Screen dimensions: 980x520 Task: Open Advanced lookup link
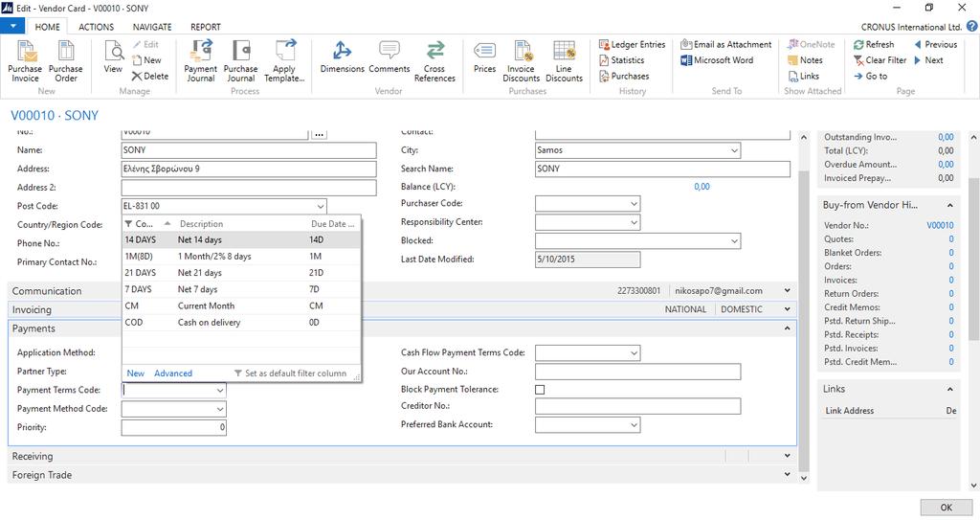[173, 373]
